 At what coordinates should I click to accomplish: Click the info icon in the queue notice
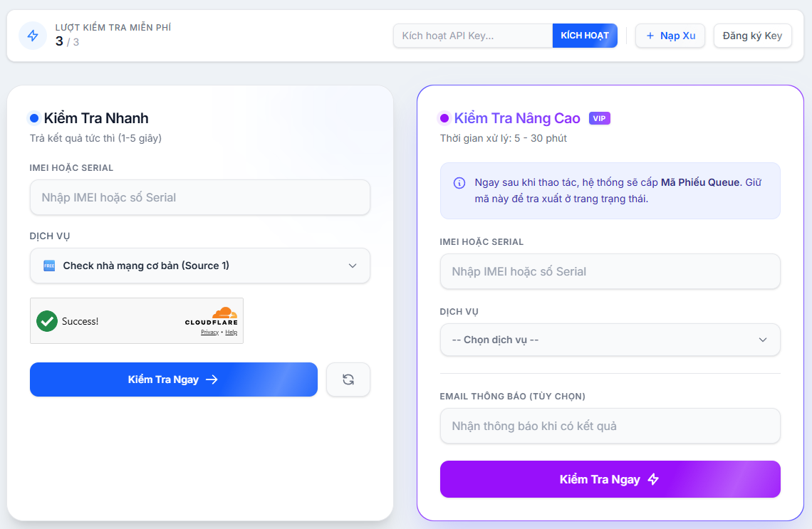tap(459, 183)
